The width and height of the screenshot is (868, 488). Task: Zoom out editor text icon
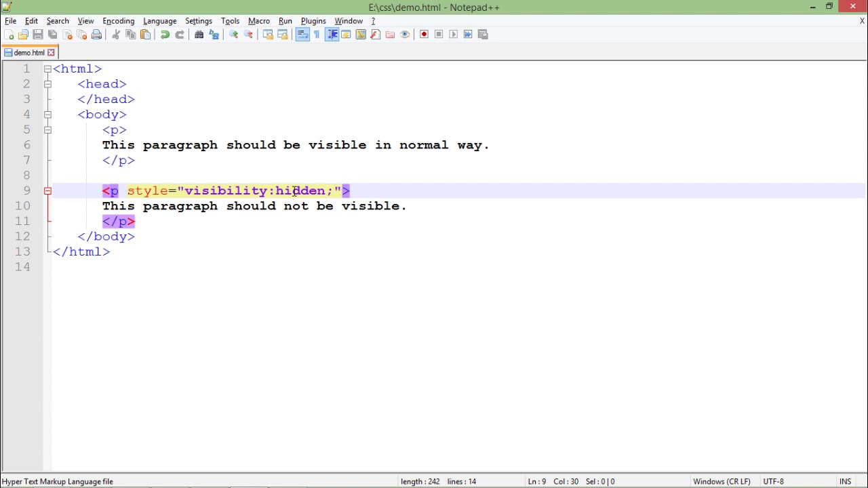click(x=248, y=35)
